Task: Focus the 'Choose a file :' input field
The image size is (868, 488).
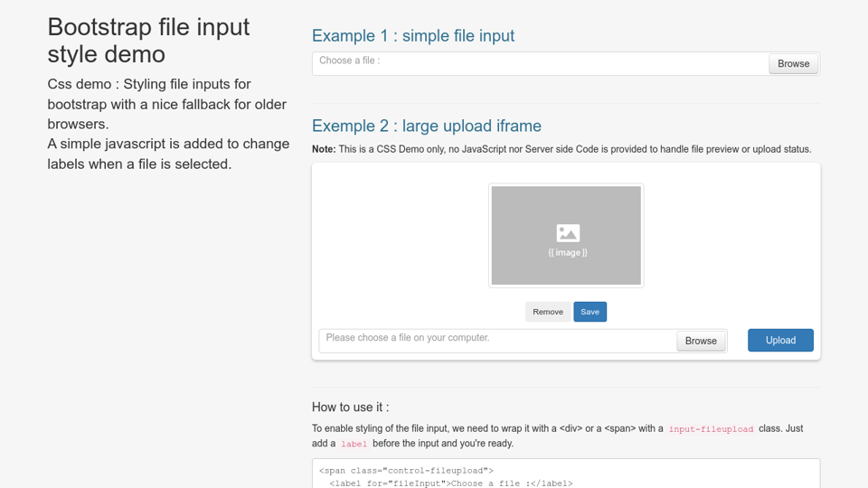Action: [540, 63]
